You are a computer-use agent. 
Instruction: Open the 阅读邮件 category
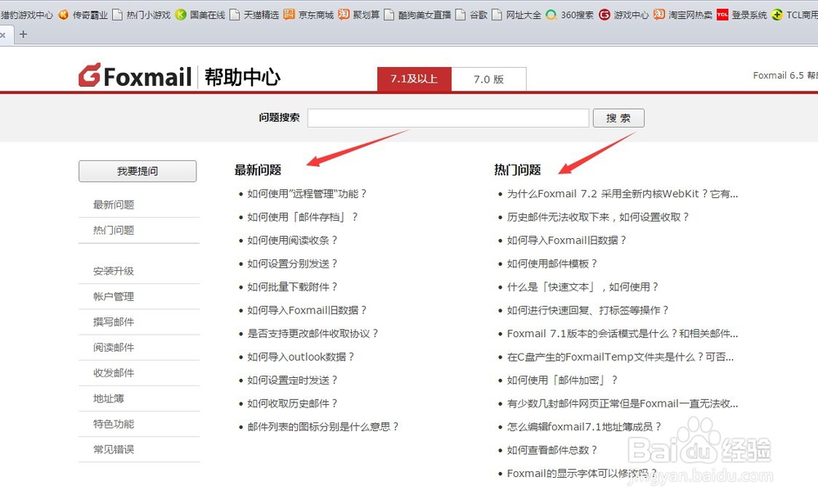point(114,348)
